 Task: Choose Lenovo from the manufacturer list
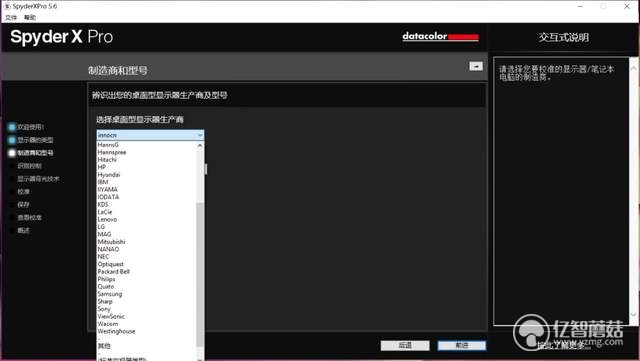point(147,219)
